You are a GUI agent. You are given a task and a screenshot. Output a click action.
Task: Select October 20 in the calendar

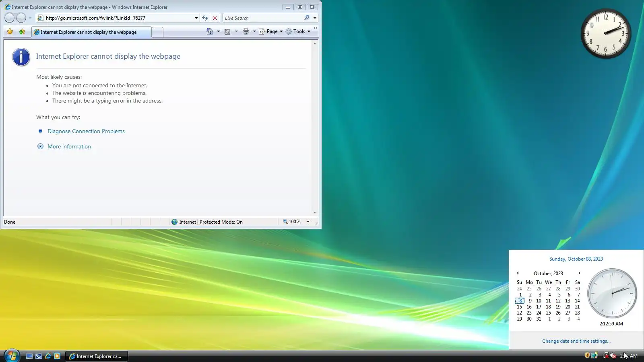(568, 307)
